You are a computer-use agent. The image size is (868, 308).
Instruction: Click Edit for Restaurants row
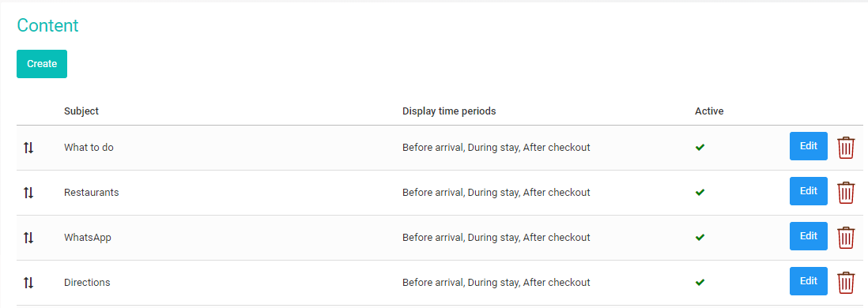click(x=808, y=191)
